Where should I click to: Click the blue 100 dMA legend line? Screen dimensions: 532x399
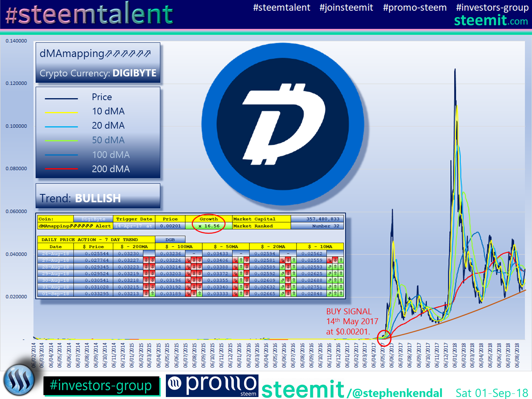point(61,155)
